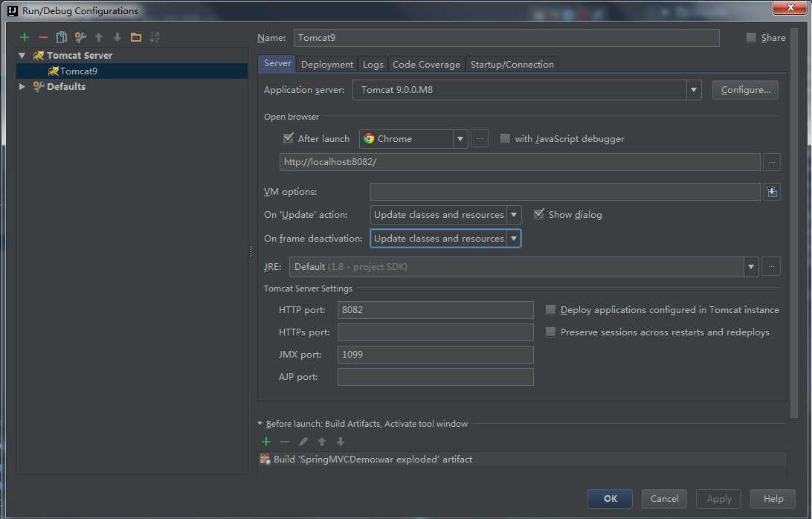Select Tomcat9 configuration in tree
812x519 pixels.
point(132,71)
